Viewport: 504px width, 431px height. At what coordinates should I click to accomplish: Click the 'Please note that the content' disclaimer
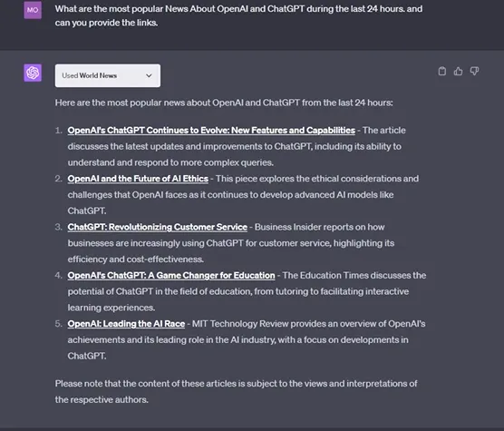(237, 391)
